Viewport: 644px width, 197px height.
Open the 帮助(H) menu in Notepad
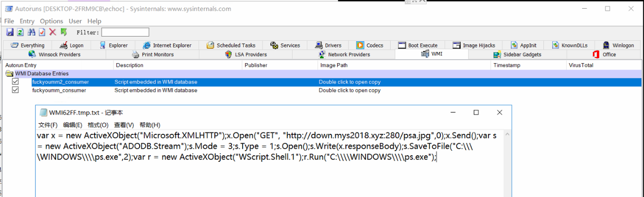(x=150, y=125)
